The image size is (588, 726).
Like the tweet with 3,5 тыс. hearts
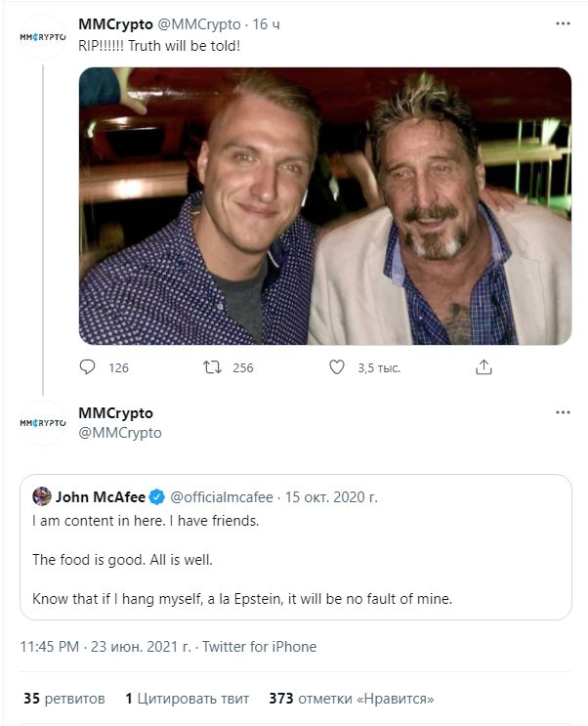click(337, 367)
